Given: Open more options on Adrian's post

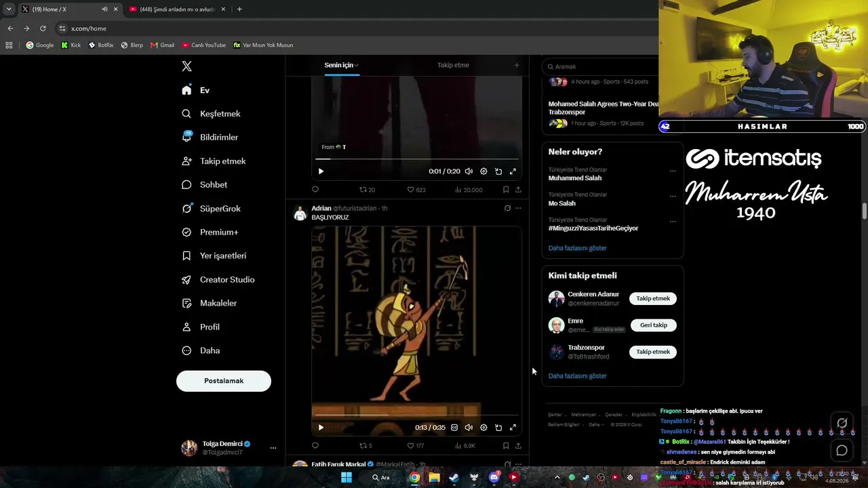Looking at the screenshot, I should coord(518,208).
